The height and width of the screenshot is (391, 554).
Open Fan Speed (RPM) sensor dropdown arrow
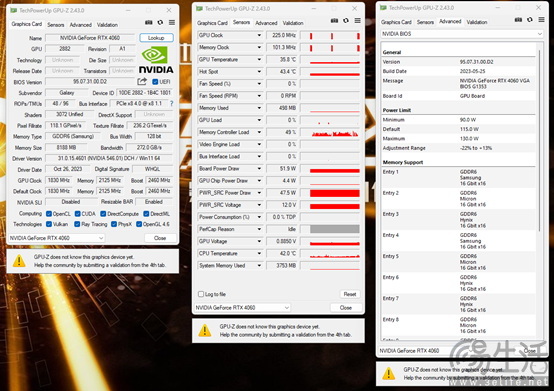259,96
